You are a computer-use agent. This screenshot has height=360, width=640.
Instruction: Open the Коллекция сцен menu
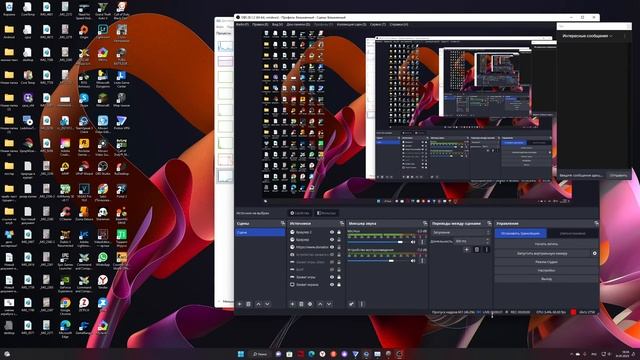351,24
